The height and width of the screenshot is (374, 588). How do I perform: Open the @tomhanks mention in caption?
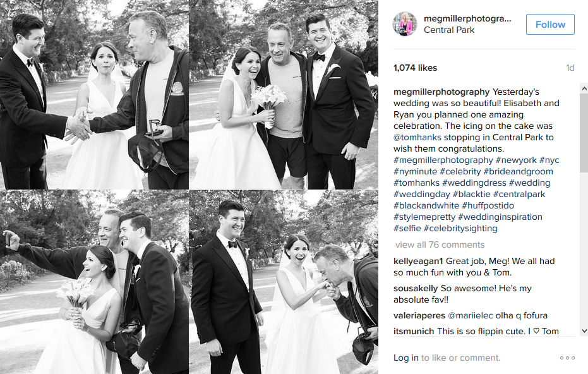coord(417,137)
